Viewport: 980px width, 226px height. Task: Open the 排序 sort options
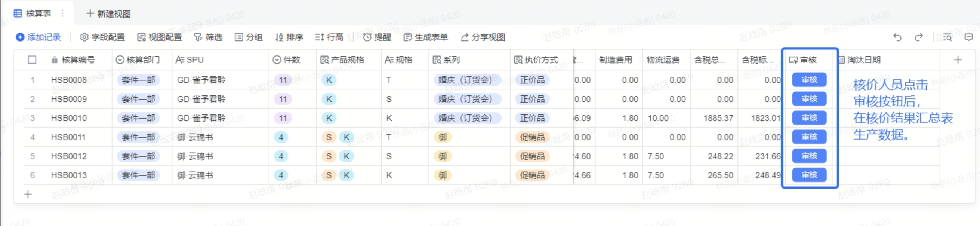289,37
